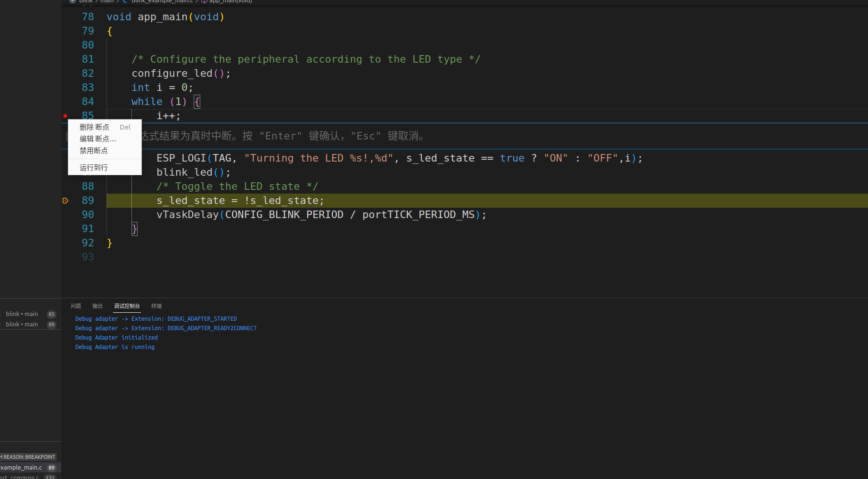Select breakpoint entry blink • main 85

(28, 314)
